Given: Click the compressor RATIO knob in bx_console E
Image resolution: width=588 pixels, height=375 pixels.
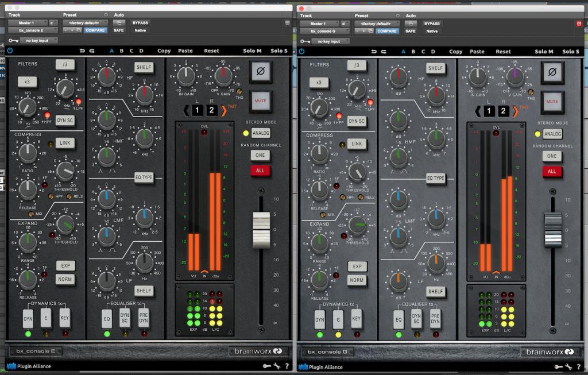Looking at the screenshot, I should pyautogui.click(x=28, y=153).
